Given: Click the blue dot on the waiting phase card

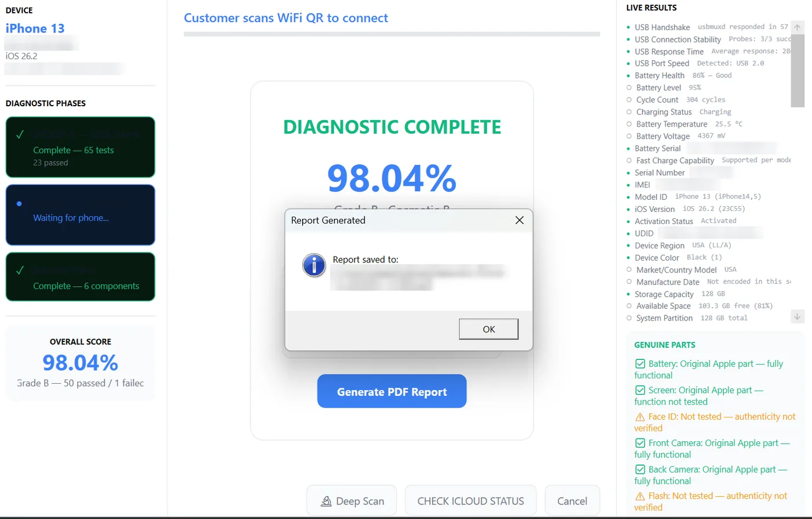Looking at the screenshot, I should click(x=19, y=204).
